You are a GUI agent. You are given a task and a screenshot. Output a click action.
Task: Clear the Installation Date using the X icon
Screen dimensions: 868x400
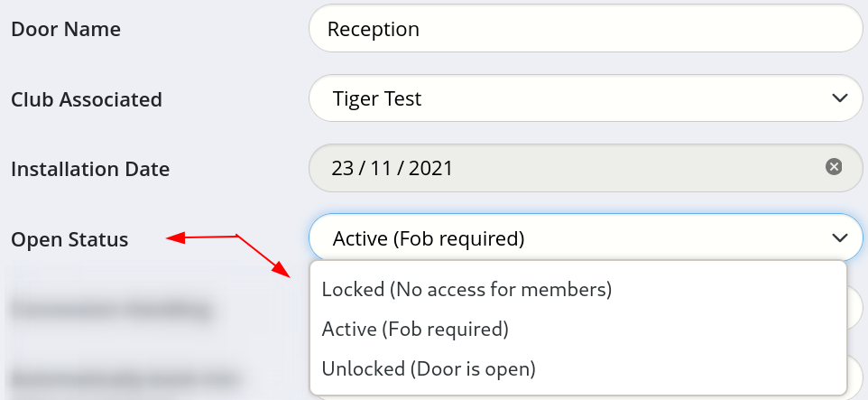coord(834,167)
